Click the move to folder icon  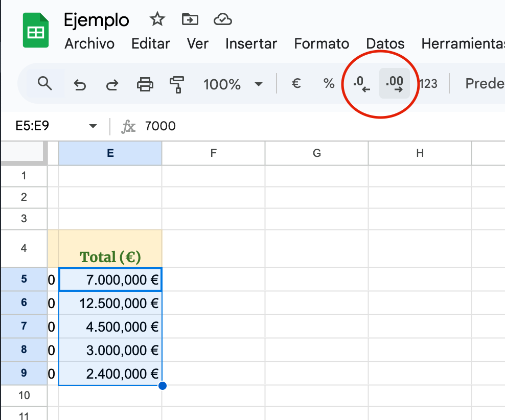(190, 20)
